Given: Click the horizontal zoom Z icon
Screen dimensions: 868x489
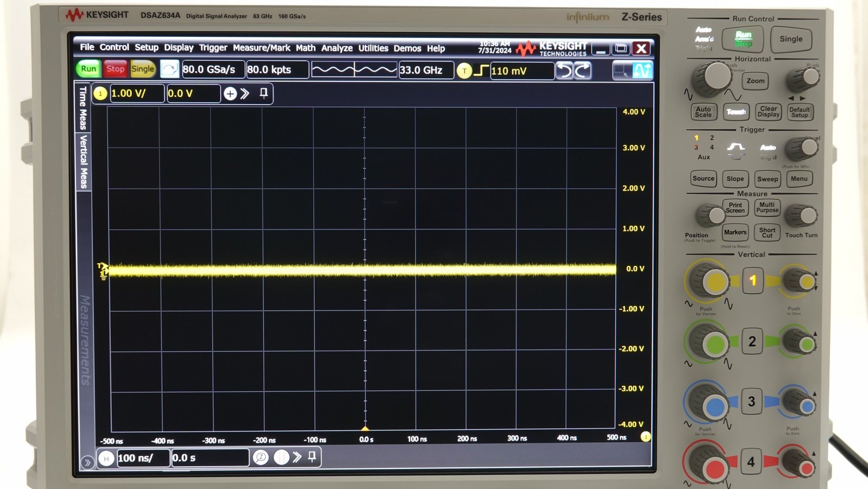Looking at the screenshot, I should [261, 458].
